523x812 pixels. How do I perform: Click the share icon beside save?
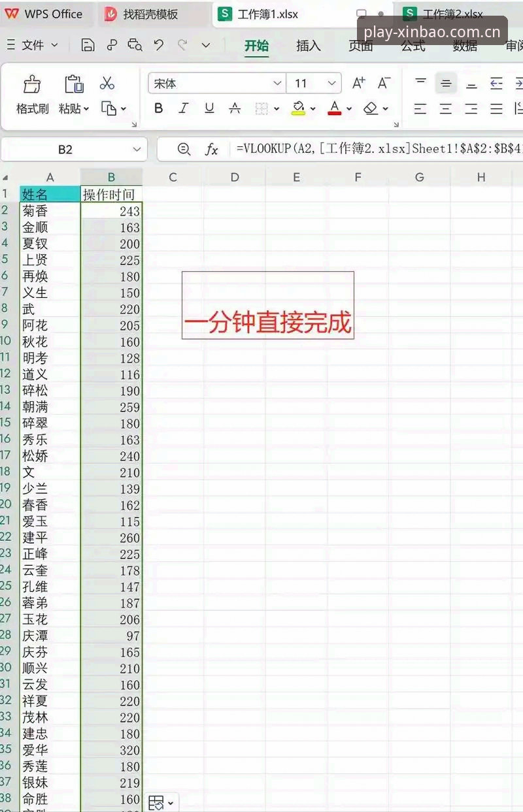click(x=112, y=45)
